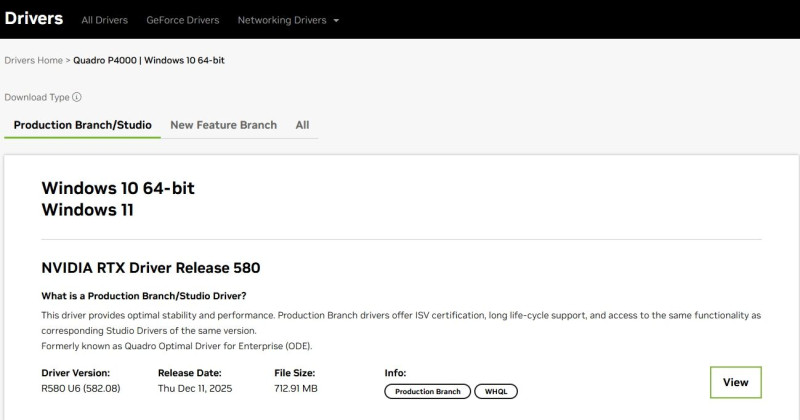Switch to the All download type tab
This screenshot has height=420, width=800.
(302, 125)
